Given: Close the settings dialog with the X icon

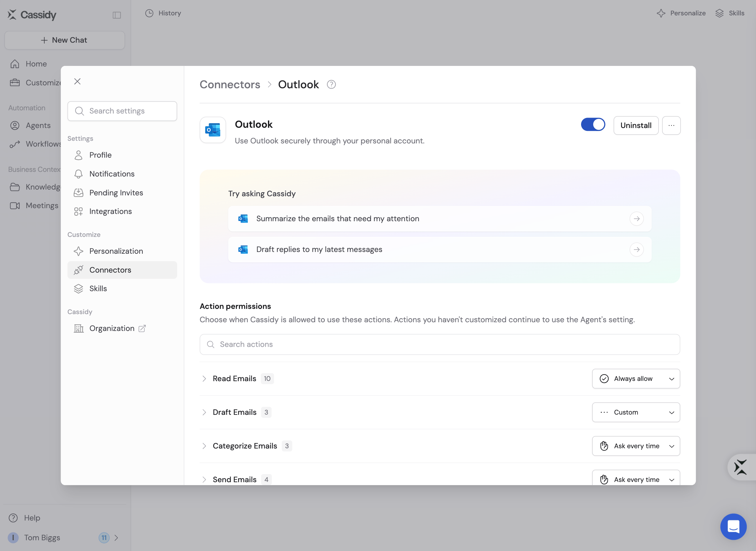Looking at the screenshot, I should pos(77,81).
